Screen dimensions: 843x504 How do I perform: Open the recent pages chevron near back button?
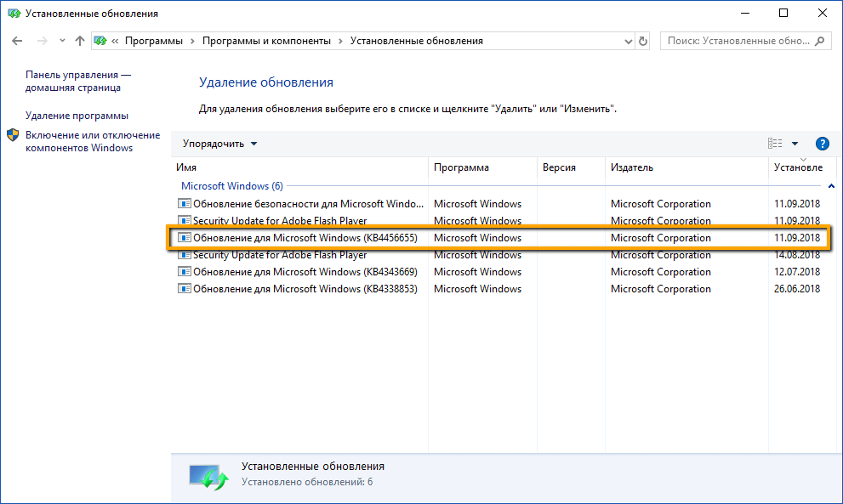tap(61, 40)
